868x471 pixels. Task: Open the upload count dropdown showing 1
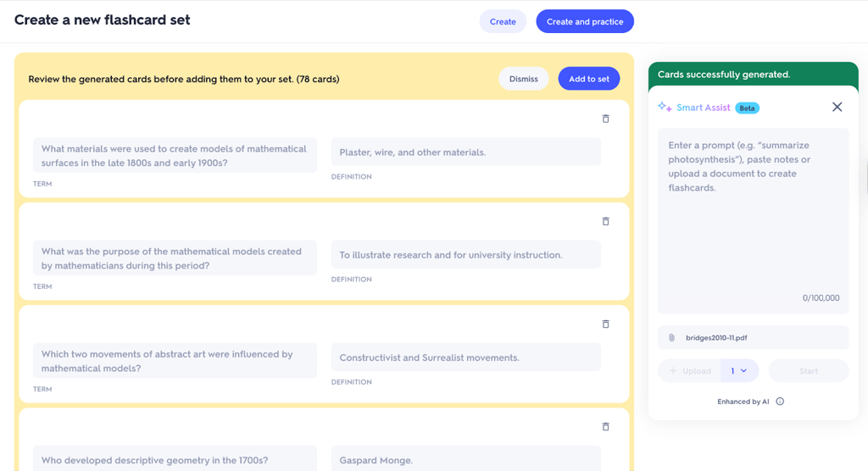739,371
